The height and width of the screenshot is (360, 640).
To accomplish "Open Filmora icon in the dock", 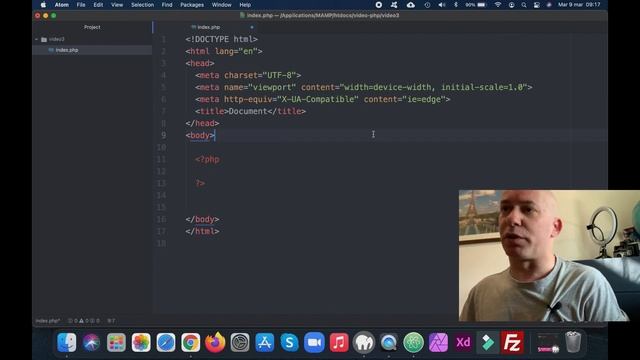I will (488, 342).
